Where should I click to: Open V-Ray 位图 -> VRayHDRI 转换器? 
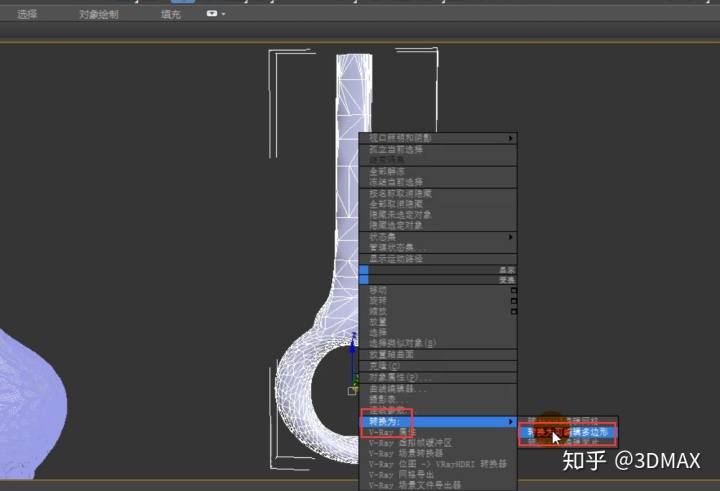click(x=438, y=464)
